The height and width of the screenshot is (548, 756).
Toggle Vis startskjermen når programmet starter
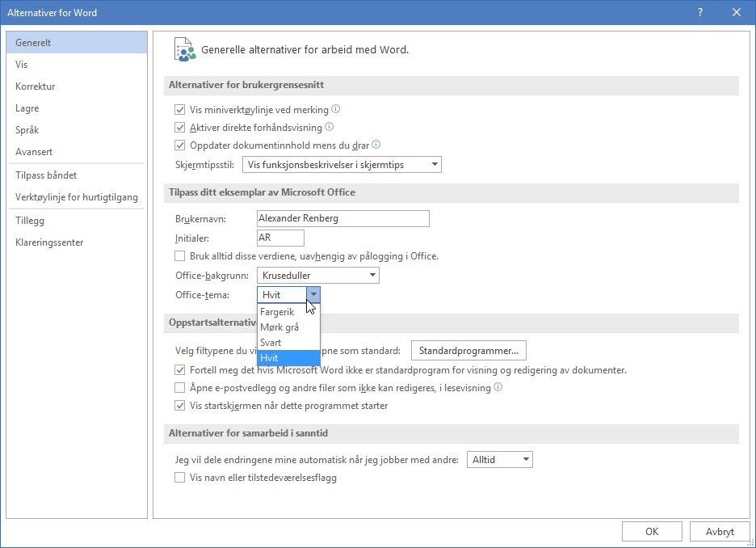180,406
